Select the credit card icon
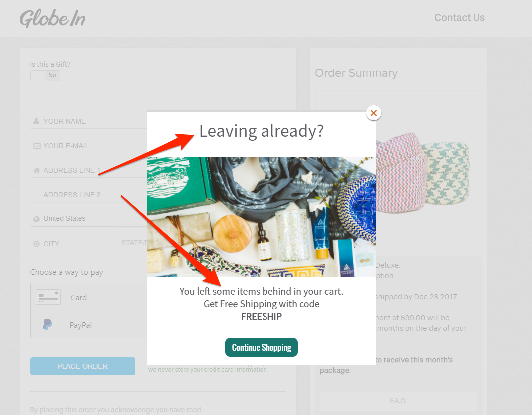 pos(48,297)
